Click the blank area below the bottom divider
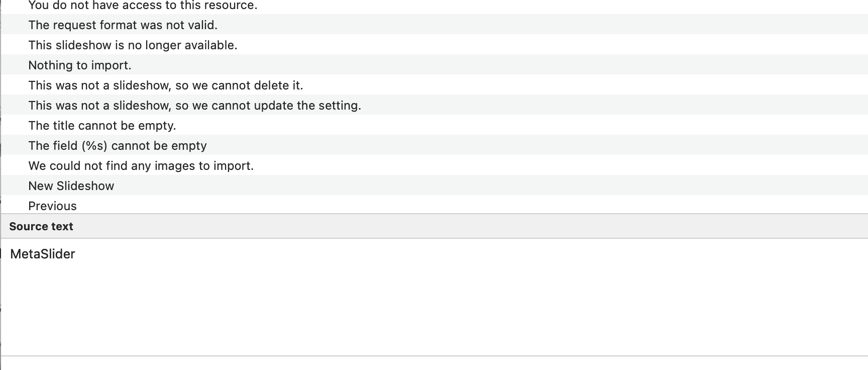868x370 pixels. point(434,363)
